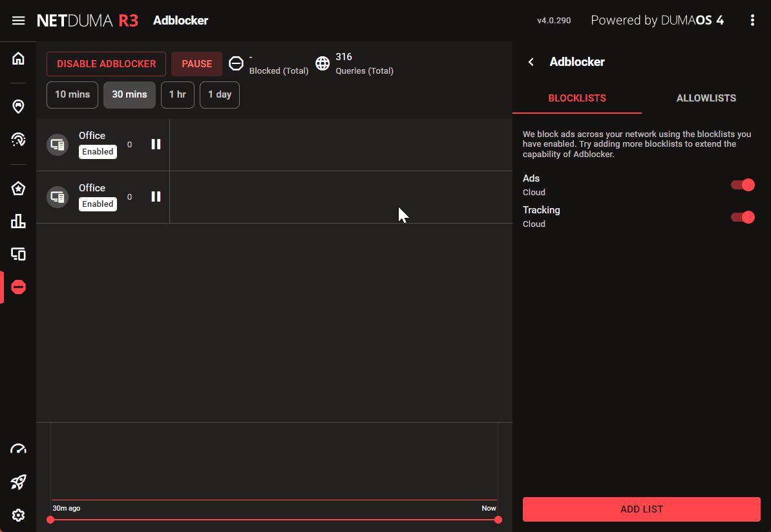Switch to the Allowlists tab

point(706,98)
